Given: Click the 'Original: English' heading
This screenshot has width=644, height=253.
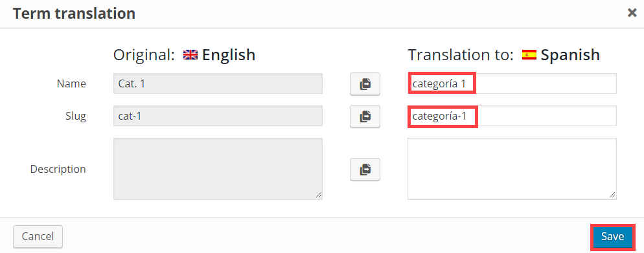Looking at the screenshot, I should (x=185, y=54).
